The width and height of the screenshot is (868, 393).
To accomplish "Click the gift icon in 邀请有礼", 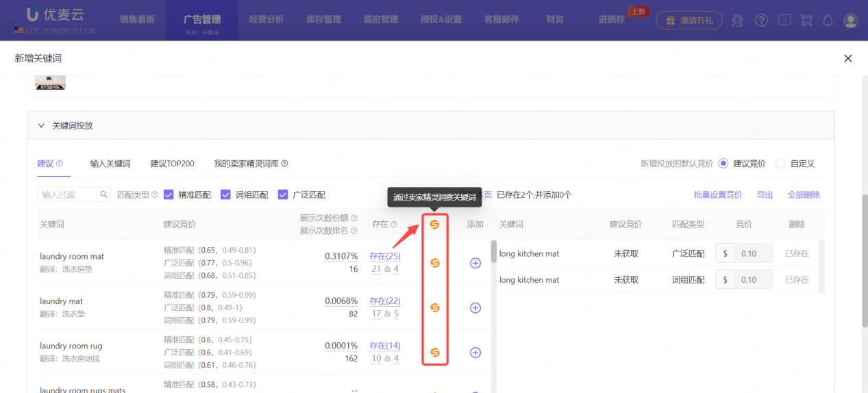I will coord(671,21).
